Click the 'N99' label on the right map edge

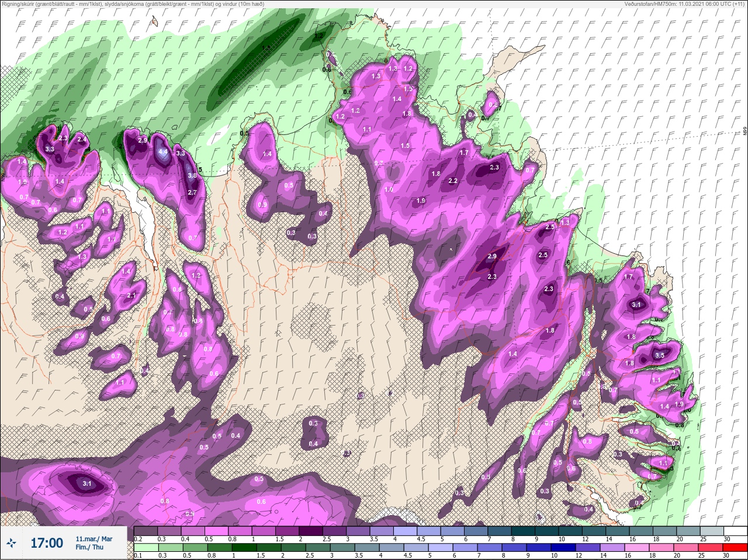pos(744,132)
